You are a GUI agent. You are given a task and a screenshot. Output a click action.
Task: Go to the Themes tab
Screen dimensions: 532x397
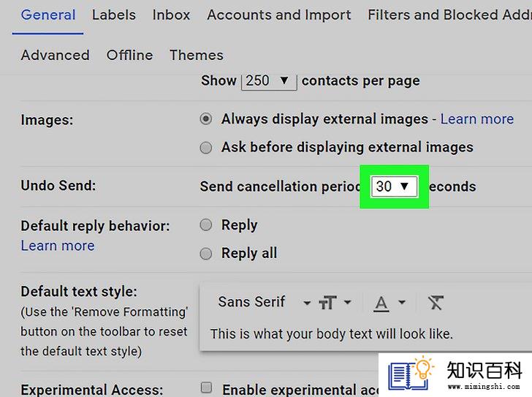click(x=197, y=55)
